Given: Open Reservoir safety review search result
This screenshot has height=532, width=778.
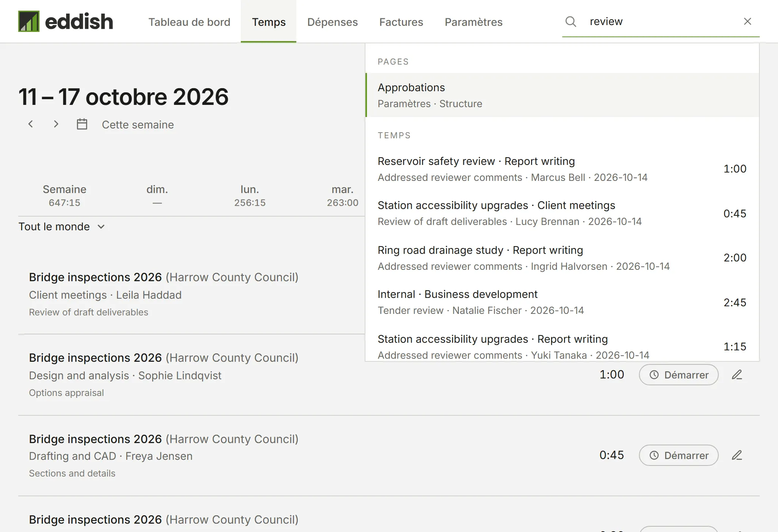Looking at the screenshot, I should point(562,169).
